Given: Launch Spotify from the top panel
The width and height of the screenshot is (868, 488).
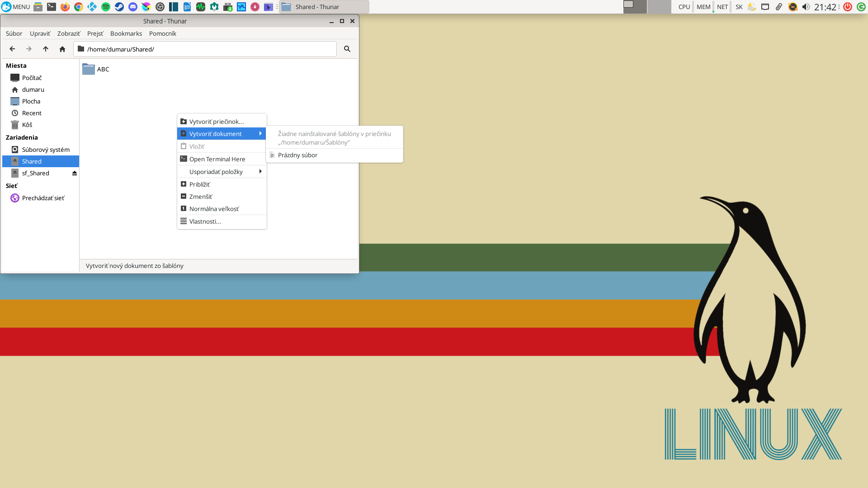Looking at the screenshot, I should 106,7.
